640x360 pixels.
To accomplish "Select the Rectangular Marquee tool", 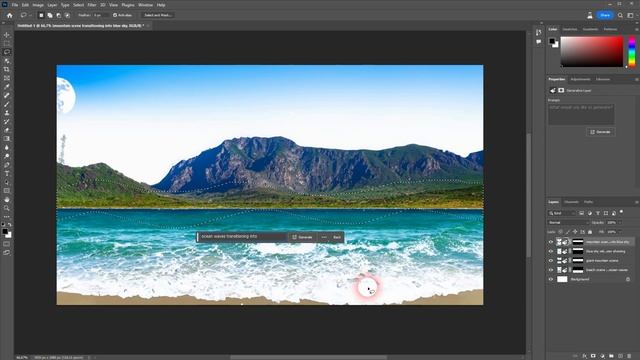I will tap(7, 44).
